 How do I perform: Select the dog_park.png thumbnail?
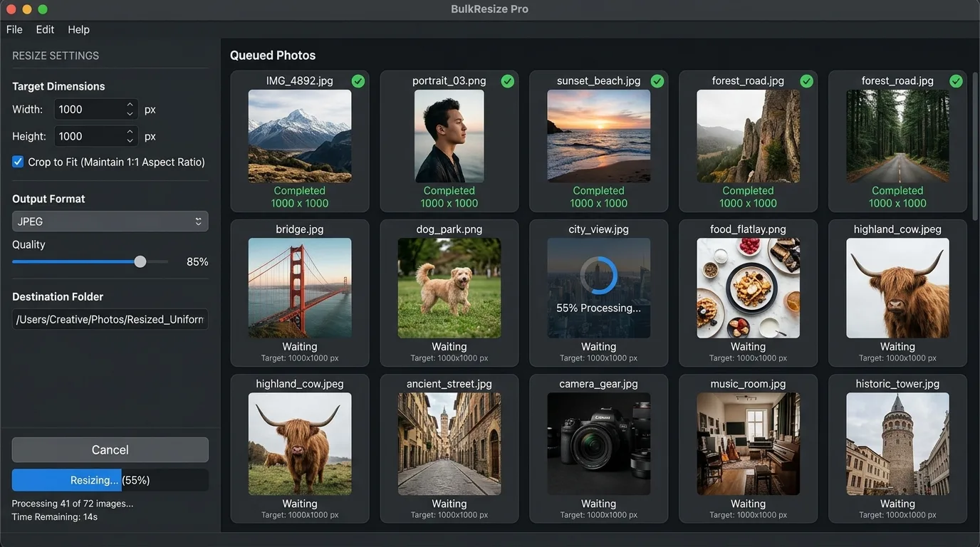click(449, 288)
